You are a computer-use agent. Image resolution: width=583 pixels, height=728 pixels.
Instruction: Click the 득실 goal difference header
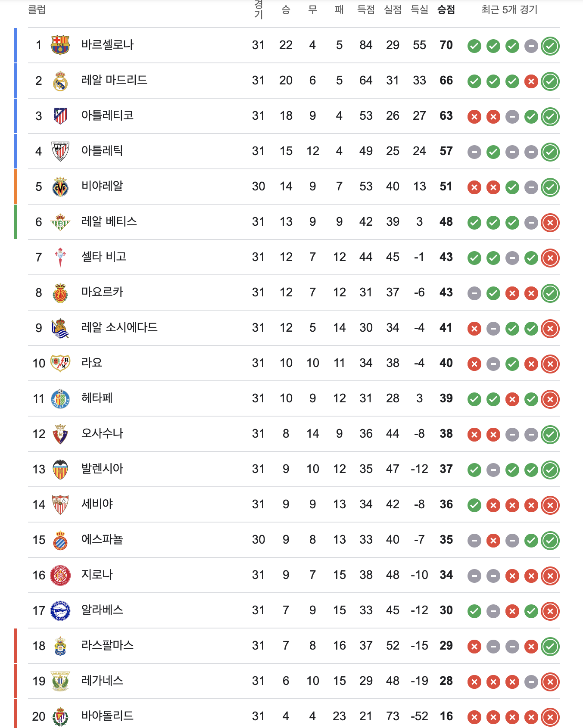[419, 9]
